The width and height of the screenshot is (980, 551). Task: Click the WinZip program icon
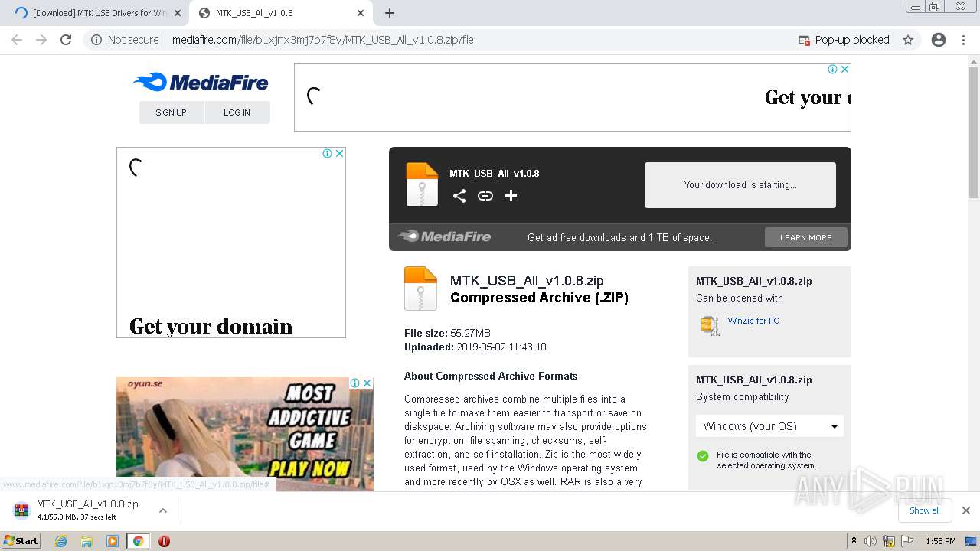click(710, 325)
